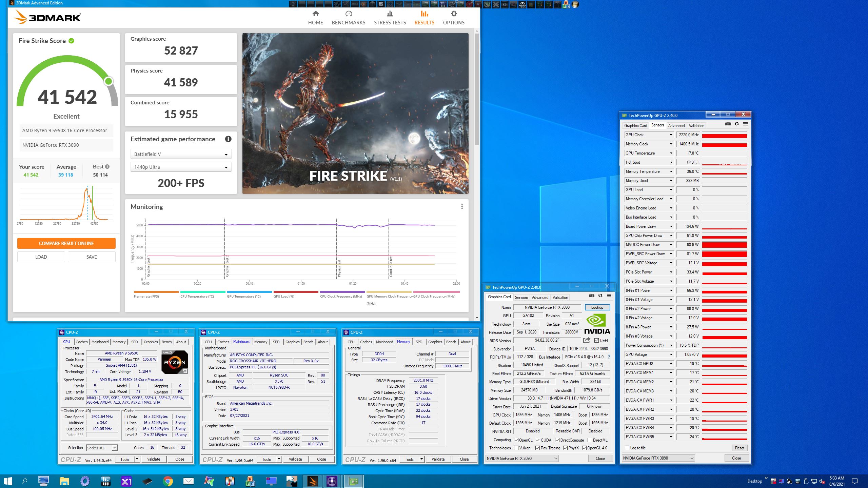Click the Estimated game performance info icon
Viewport: 868px width, 488px height.
(x=228, y=139)
